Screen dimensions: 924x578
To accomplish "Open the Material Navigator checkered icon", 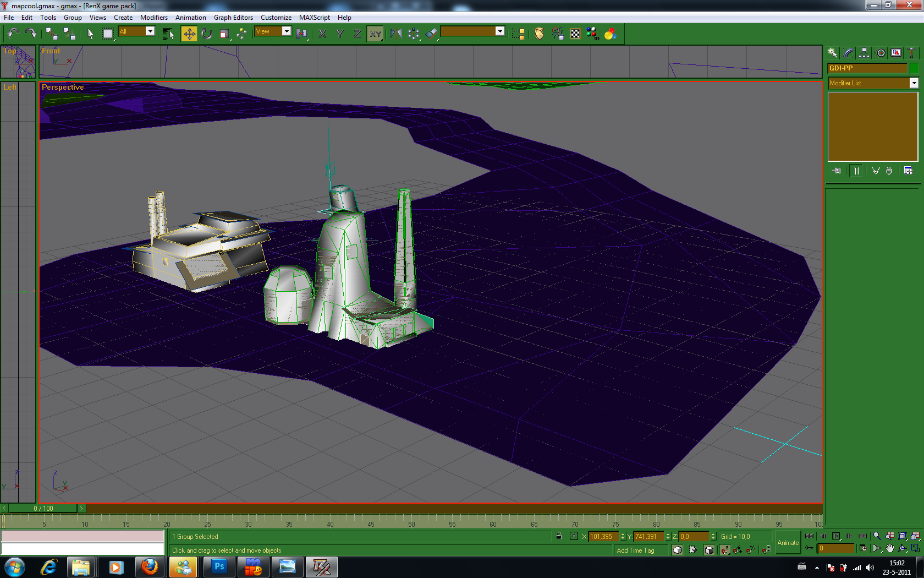I will pyautogui.click(x=575, y=34).
